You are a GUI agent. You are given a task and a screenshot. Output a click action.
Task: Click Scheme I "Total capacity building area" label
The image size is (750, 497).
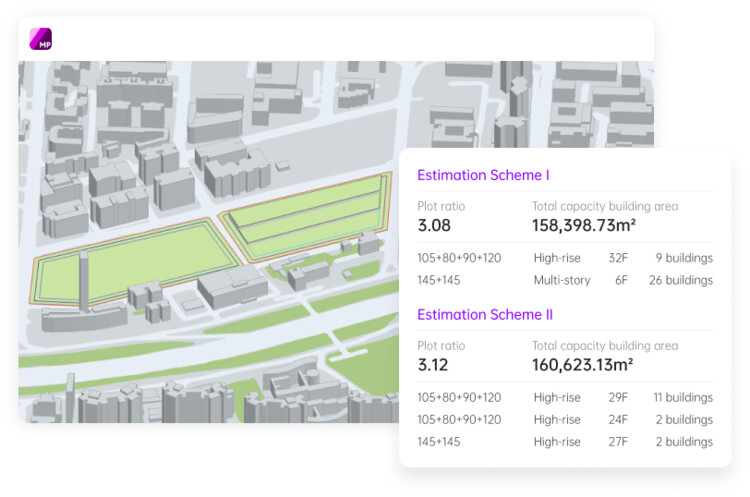tap(604, 206)
